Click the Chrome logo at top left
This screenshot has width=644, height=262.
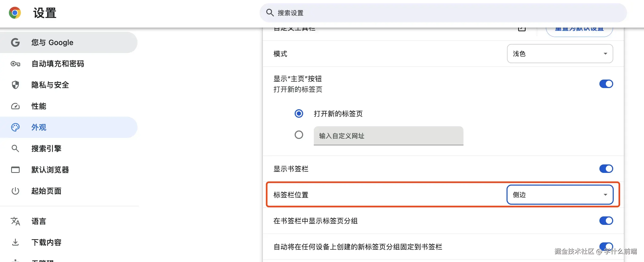15,12
